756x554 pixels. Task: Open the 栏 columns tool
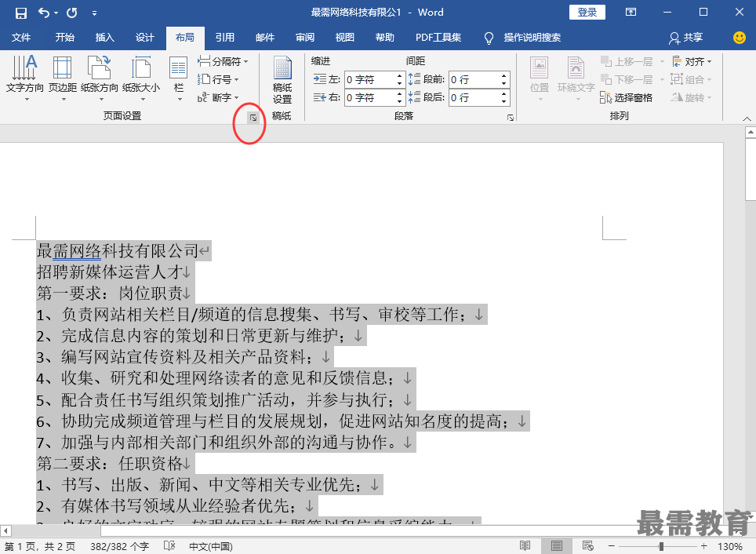179,77
